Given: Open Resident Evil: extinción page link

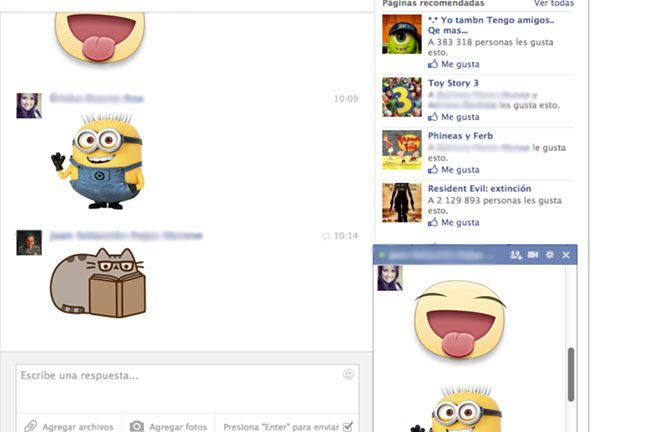Looking at the screenshot, I should pyautogui.click(x=479, y=188).
